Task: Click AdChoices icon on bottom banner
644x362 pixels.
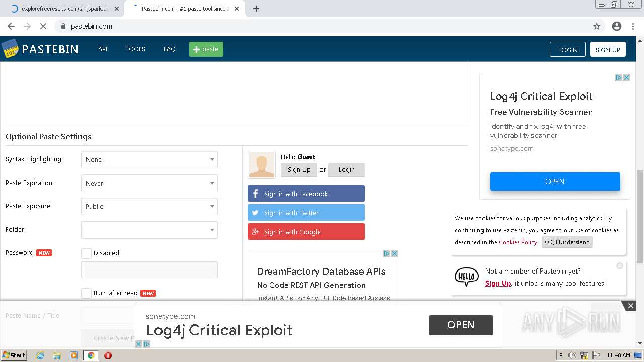Action: tap(146, 344)
